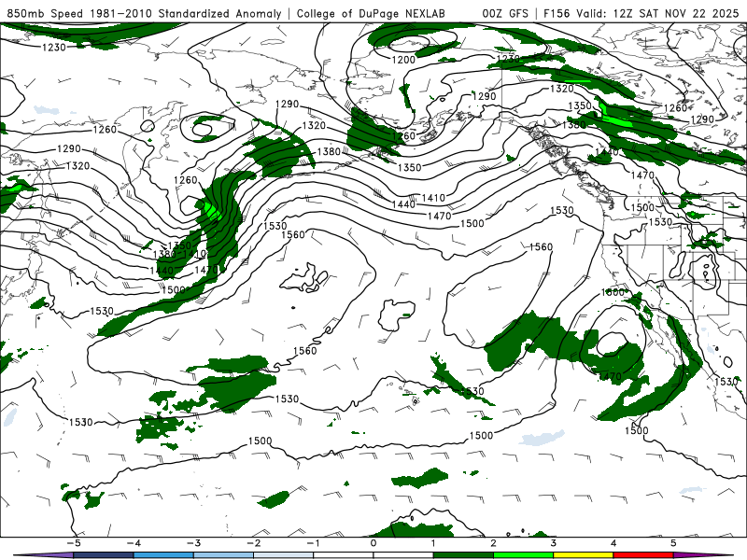Screen dimensions: 747x560
Task: Click the 'F156 Valid: 12Z SAT NOV 22 2025' text
Action: [x=641, y=13]
